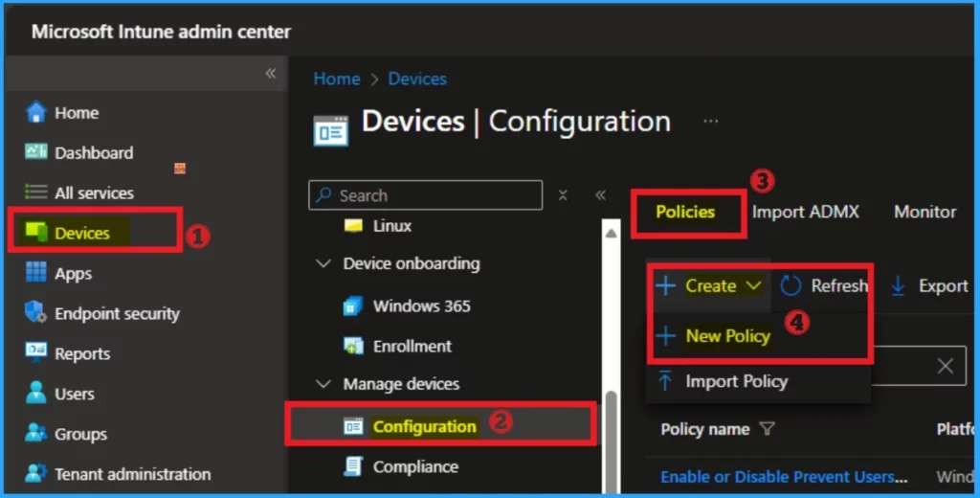Click the All services list icon
Screen dimensions: 980x498
click(x=35, y=192)
